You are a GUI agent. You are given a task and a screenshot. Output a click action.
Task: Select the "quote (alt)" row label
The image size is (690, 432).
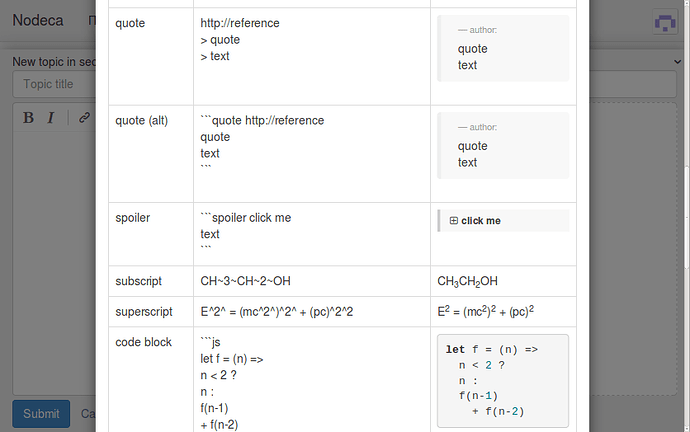pyautogui.click(x=142, y=121)
